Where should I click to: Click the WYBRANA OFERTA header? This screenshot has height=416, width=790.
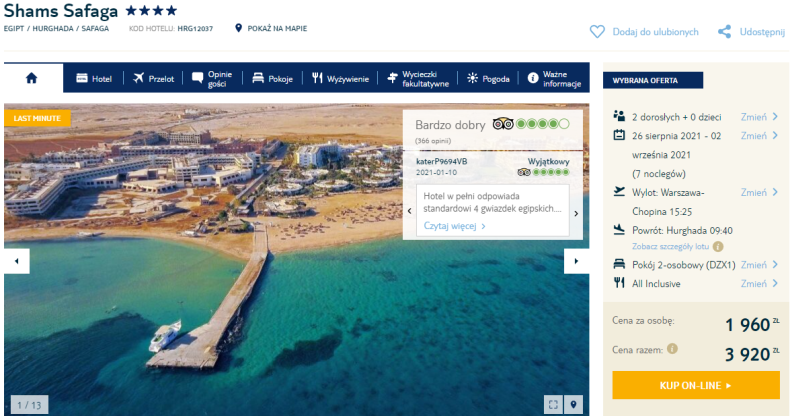[652, 80]
